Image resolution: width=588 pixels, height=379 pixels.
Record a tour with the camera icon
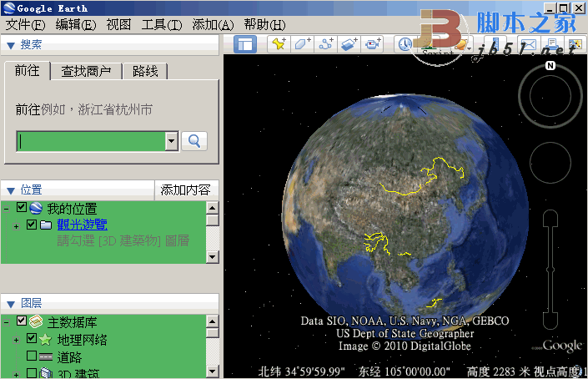point(372,44)
